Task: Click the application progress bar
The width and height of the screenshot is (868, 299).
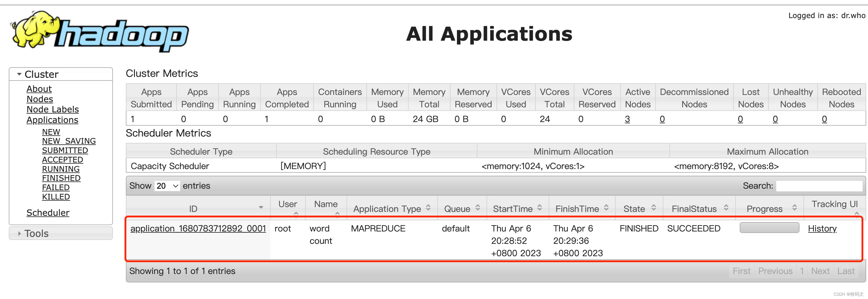Action: pos(769,228)
